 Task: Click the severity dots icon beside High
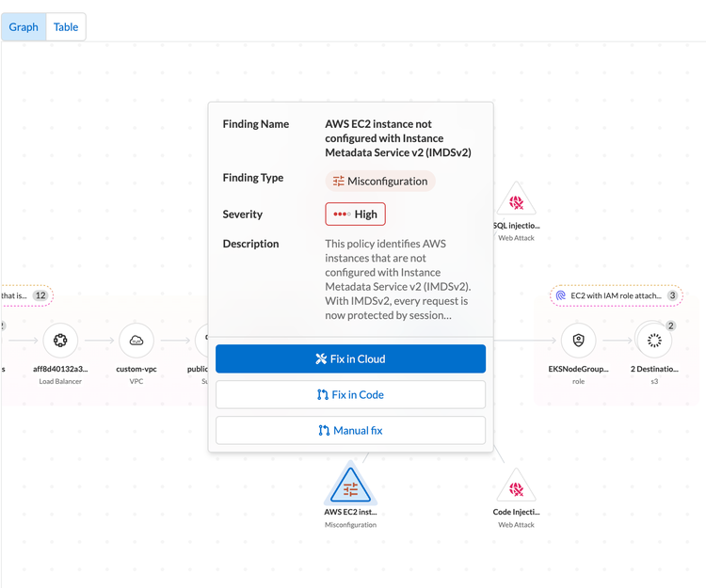tap(342, 215)
